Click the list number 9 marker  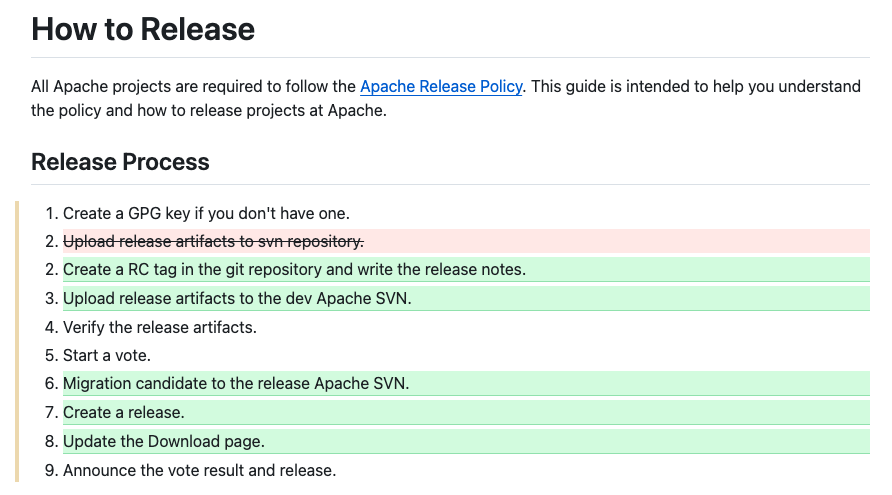pyautogui.click(x=51, y=470)
